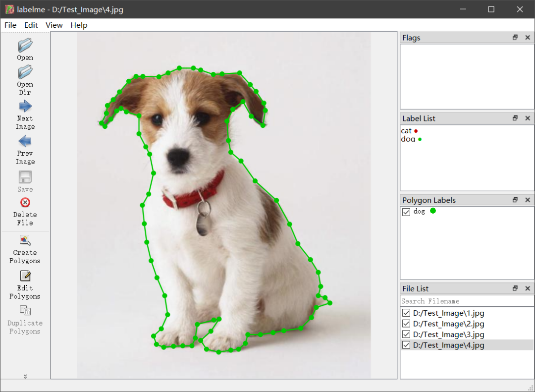
Task: Close the File List panel
Action: 528,288
